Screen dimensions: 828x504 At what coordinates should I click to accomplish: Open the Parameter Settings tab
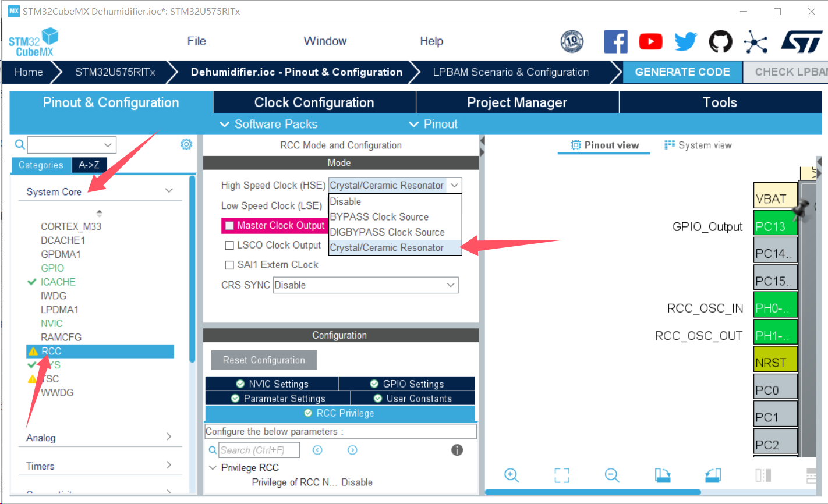[278, 399]
